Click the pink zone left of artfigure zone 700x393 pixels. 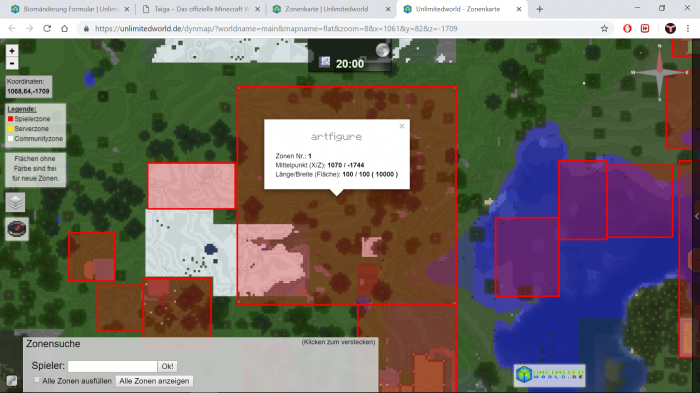click(x=191, y=186)
